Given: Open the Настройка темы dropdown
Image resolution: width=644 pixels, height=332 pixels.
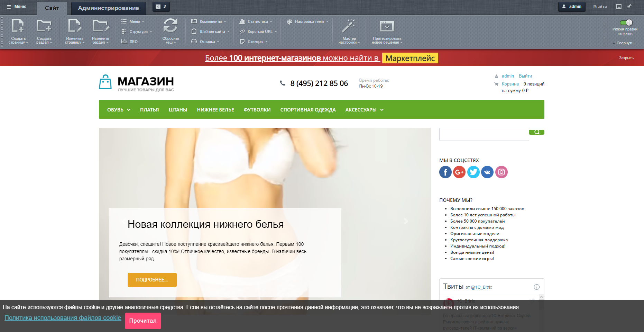Looking at the screenshot, I should click(x=309, y=21).
